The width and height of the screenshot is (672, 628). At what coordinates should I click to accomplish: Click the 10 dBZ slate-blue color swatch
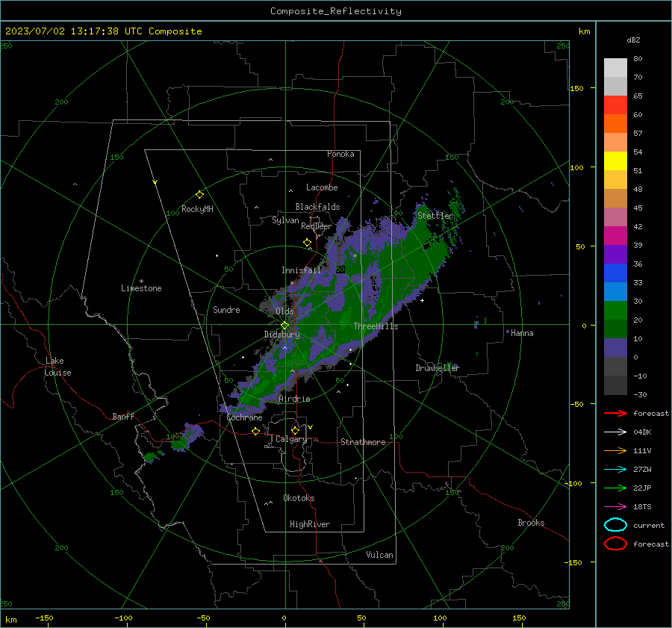615,348
